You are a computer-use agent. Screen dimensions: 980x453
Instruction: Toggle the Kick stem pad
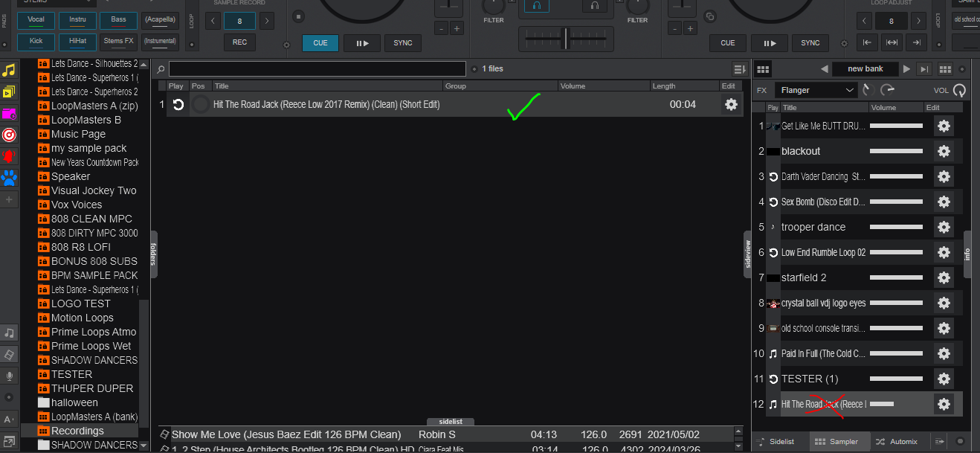(36, 42)
